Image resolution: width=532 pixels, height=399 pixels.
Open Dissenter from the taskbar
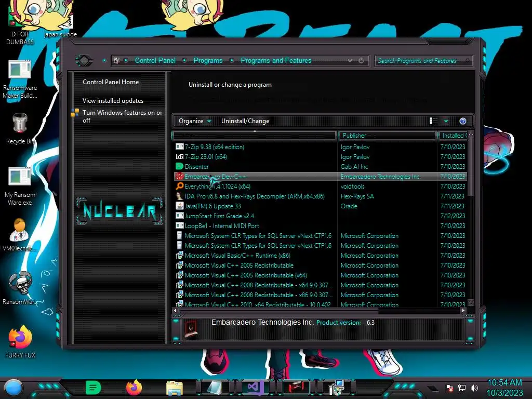[x=93, y=388]
